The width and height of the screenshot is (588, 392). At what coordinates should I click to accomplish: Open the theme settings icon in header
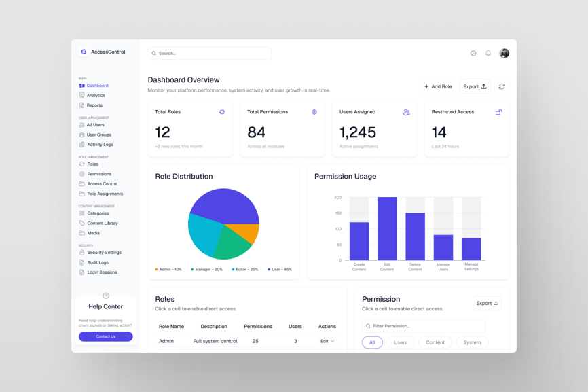(473, 53)
